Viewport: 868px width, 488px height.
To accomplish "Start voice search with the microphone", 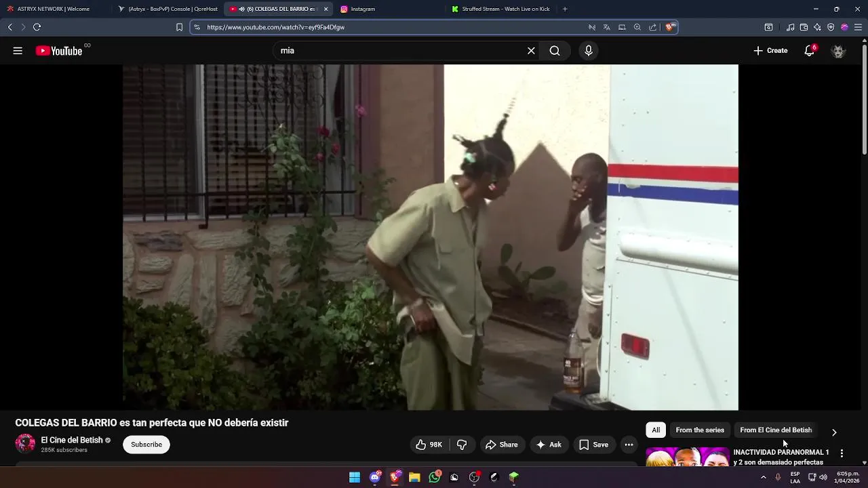I will point(589,51).
